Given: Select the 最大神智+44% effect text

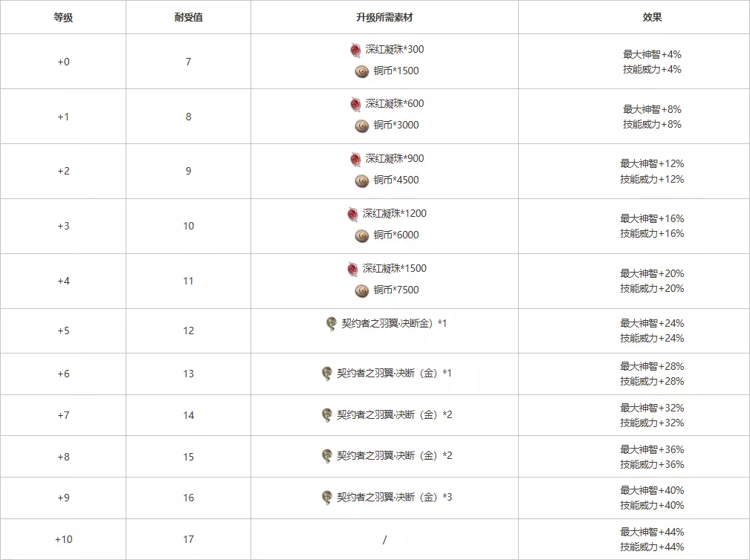Looking at the screenshot, I should tap(652, 532).
